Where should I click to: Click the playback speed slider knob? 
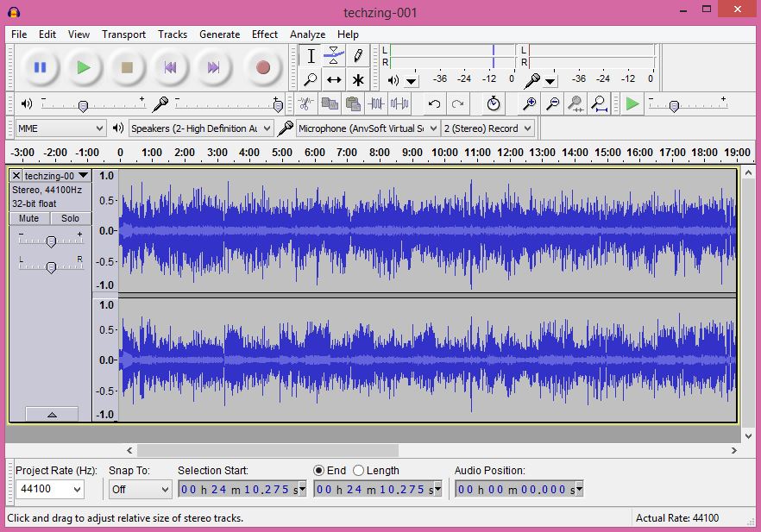pos(674,106)
